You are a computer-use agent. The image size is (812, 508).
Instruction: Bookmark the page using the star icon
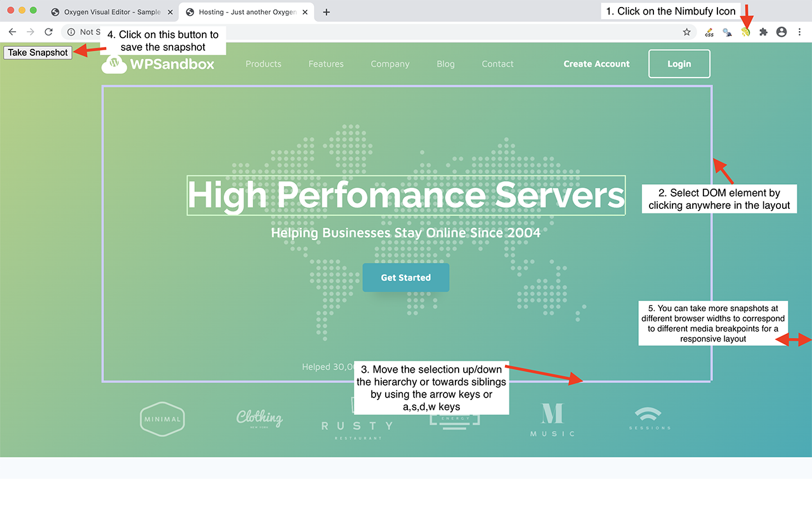tap(687, 32)
